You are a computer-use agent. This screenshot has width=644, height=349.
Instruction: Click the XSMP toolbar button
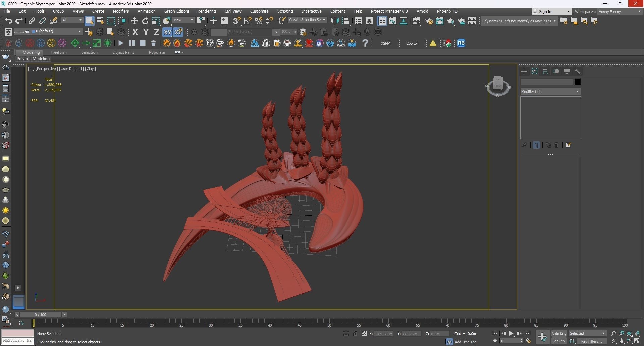[x=385, y=43]
